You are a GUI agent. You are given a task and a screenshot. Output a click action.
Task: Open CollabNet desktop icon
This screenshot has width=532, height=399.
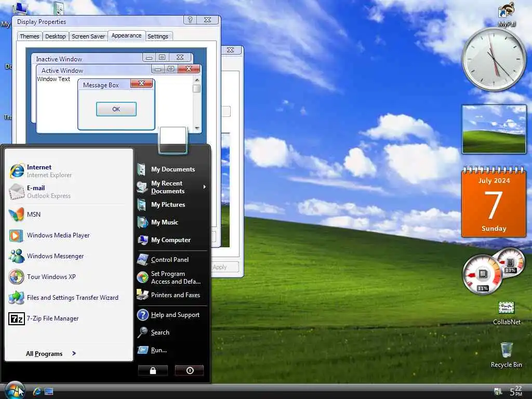point(506,313)
